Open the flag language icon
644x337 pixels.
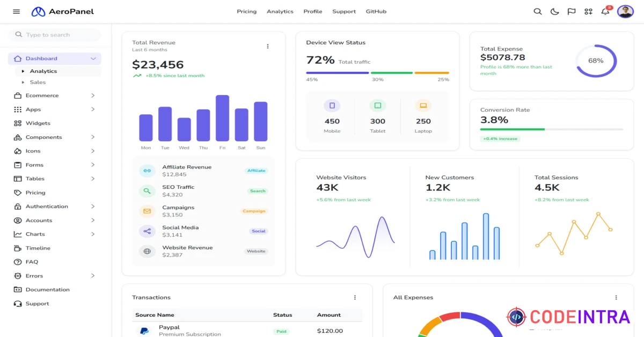[572, 11]
